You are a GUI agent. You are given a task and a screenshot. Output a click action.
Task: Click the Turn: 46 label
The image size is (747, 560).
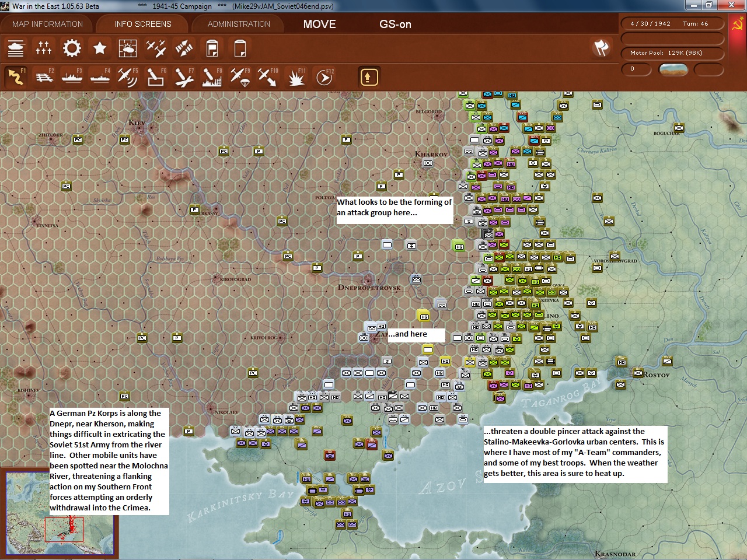pos(695,24)
